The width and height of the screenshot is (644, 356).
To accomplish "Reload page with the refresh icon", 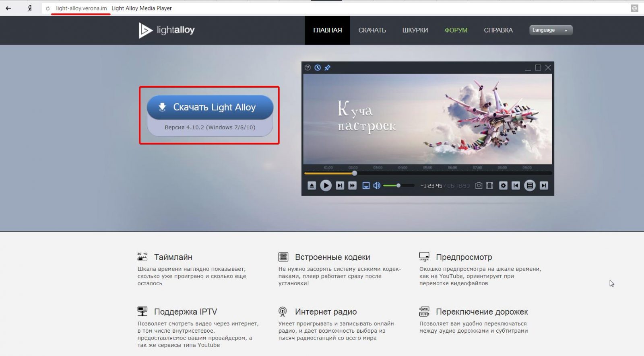I will coord(48,8).
